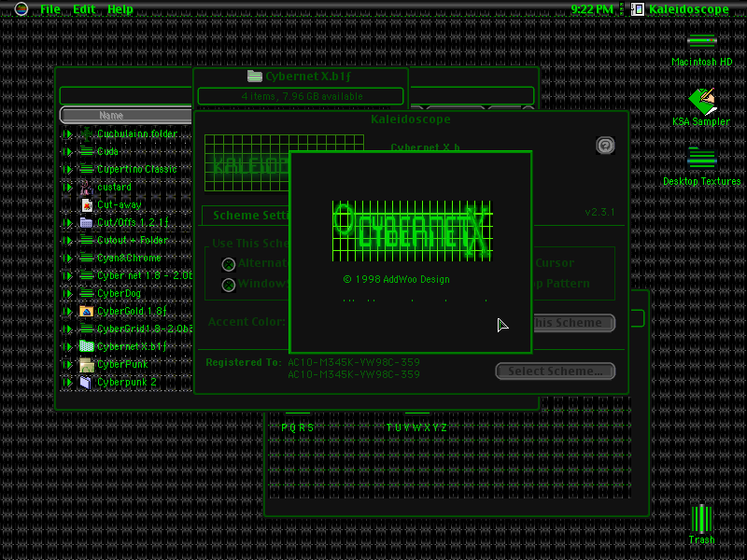Select the Cyan&Chrome scheme icon
This screenshot has height=560, width=747.
(x=86, y=258)
